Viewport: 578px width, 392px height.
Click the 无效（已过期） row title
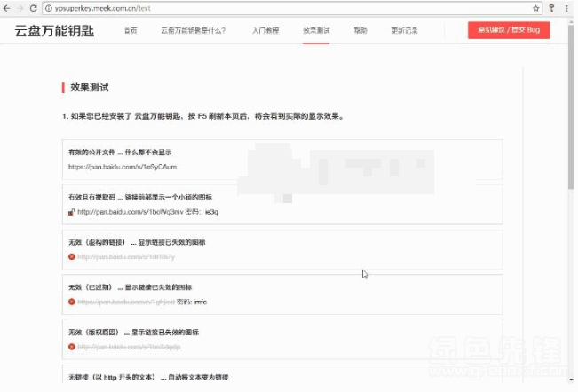click(131, 287)
